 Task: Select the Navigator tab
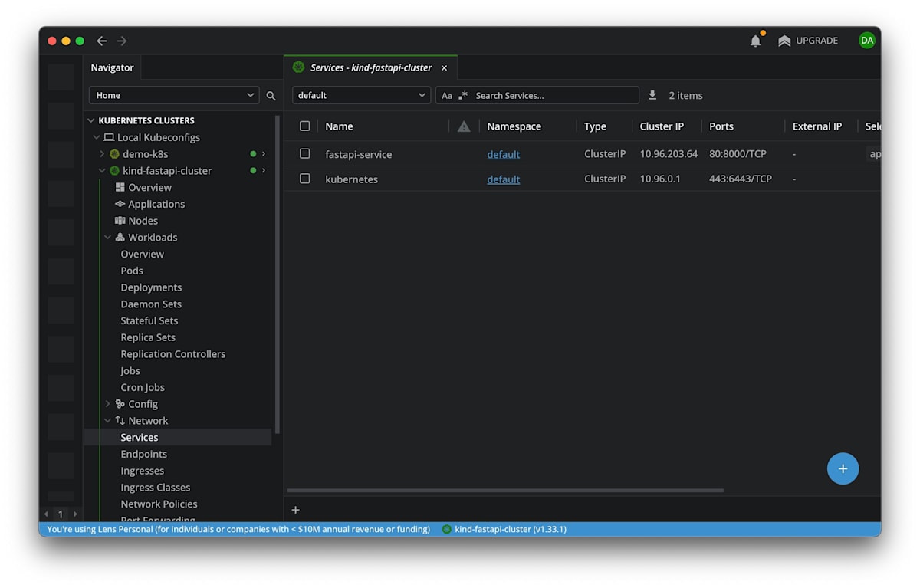click(x=112, y=67)
